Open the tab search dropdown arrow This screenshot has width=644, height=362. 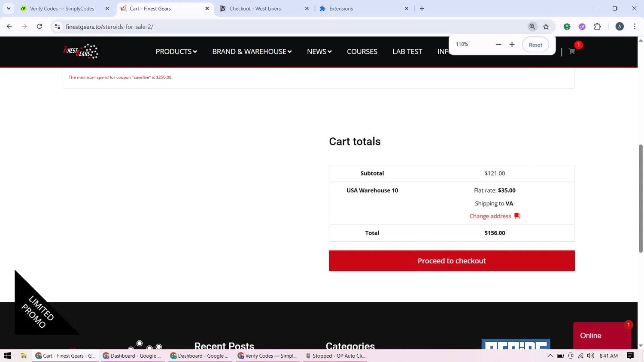[x=9, y=9]
